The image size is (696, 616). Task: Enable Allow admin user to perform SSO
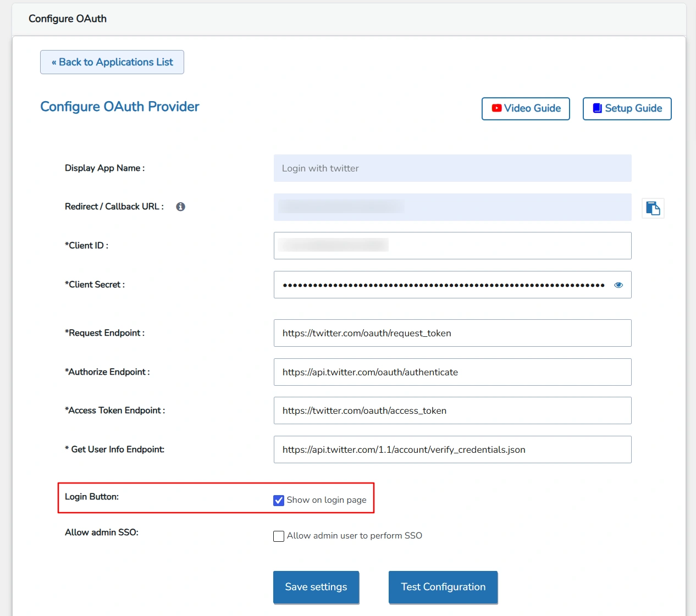tap(279, 536)
